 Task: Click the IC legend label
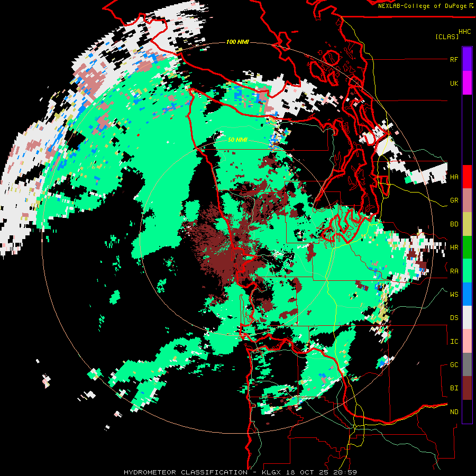454,342
